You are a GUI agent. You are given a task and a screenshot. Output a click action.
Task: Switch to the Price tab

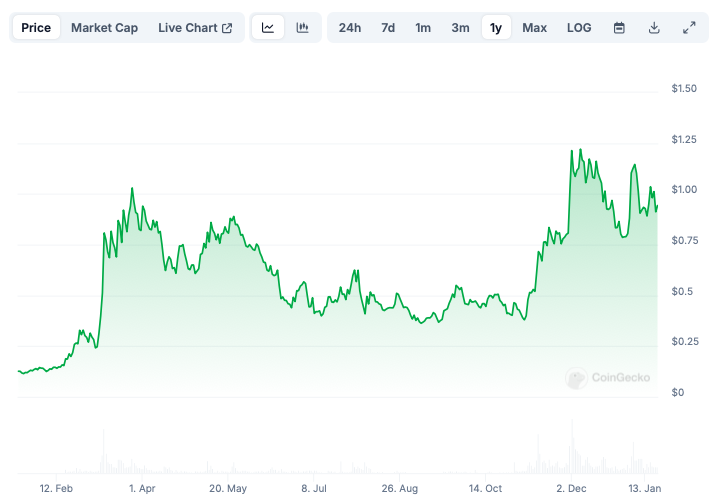tap(36, 28)
